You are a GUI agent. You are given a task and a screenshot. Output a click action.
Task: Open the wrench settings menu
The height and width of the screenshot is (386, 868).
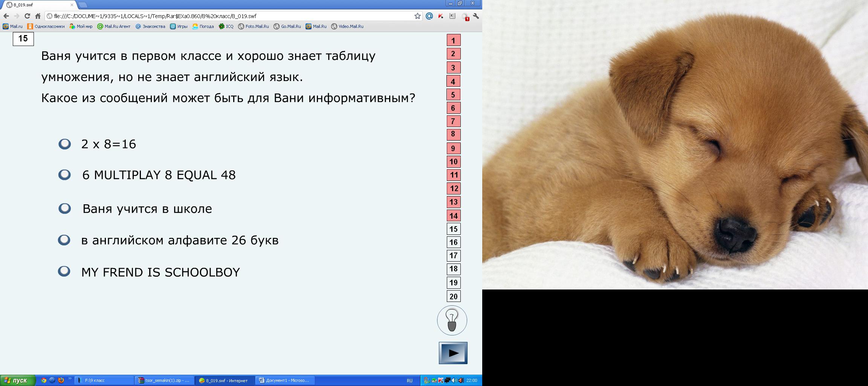476,16
